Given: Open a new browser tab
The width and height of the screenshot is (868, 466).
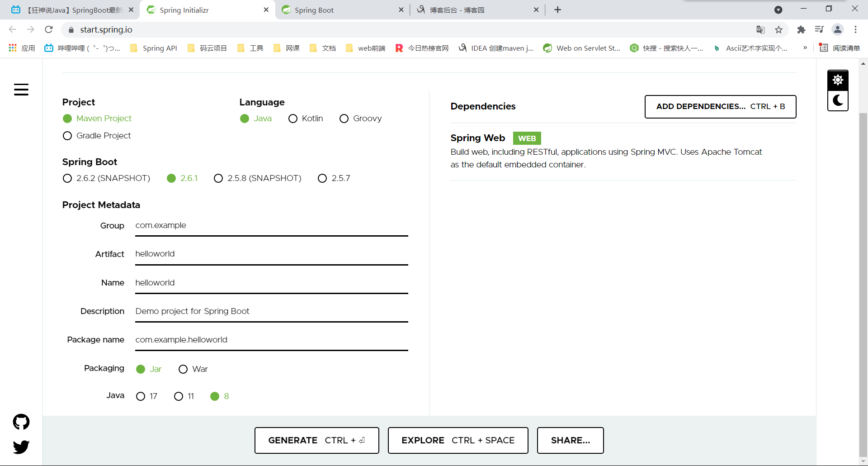Looking at the screenshot, I should [x=558, y=10].
